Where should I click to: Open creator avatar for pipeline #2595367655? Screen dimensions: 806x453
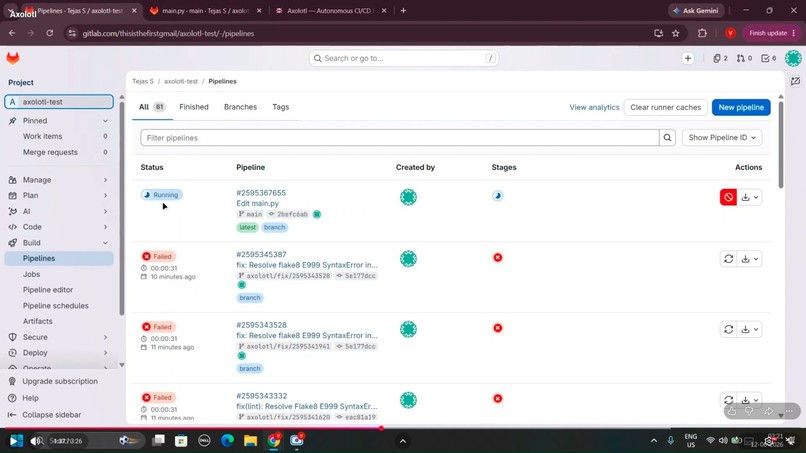click(409, 197)
